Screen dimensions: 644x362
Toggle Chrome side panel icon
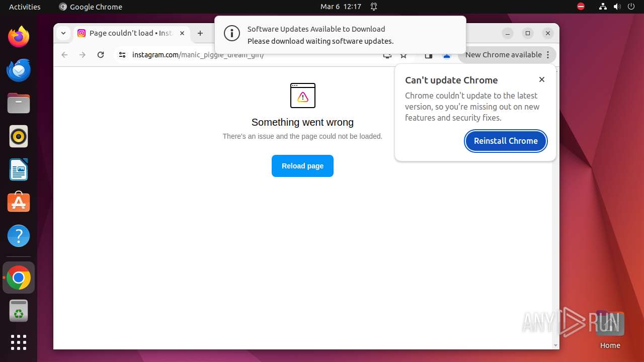coord(429,55)
